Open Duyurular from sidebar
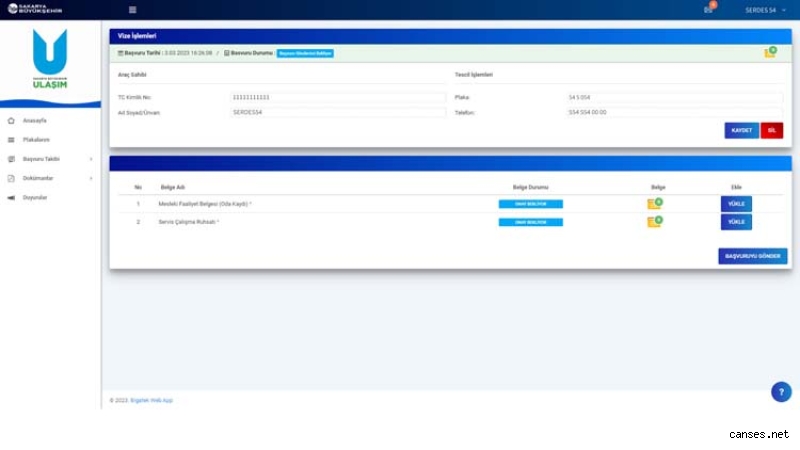 point(35,198)
